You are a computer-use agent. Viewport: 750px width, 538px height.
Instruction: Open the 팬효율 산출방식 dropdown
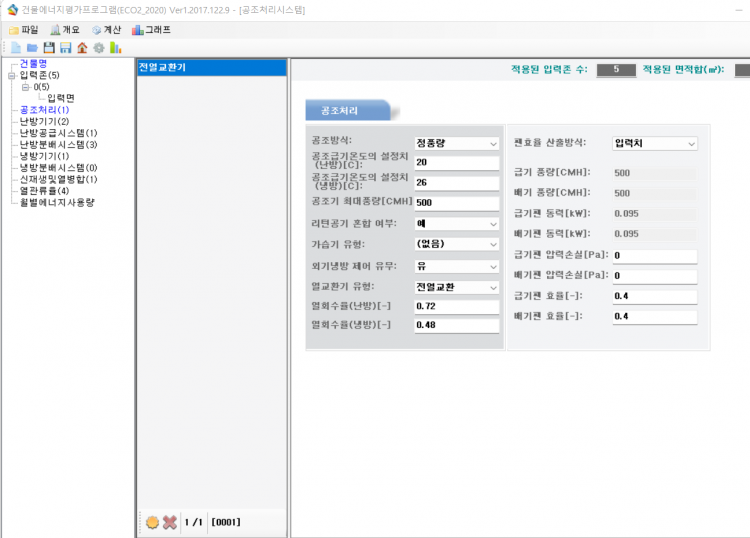pyautogui.click(x=690, y=143)
